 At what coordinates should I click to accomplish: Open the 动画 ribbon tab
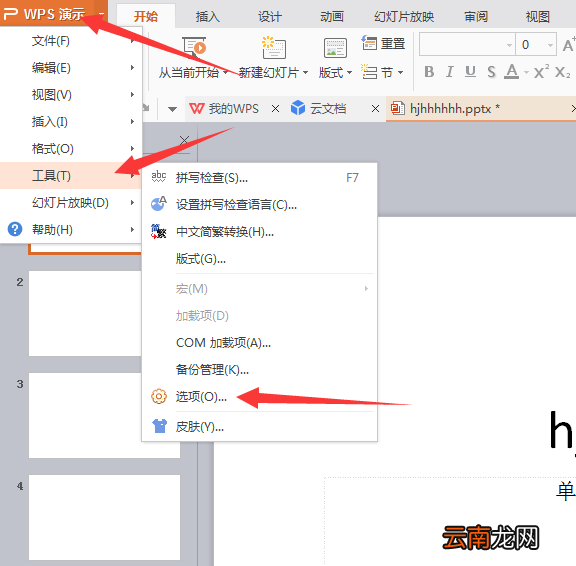tap(332, 17)
